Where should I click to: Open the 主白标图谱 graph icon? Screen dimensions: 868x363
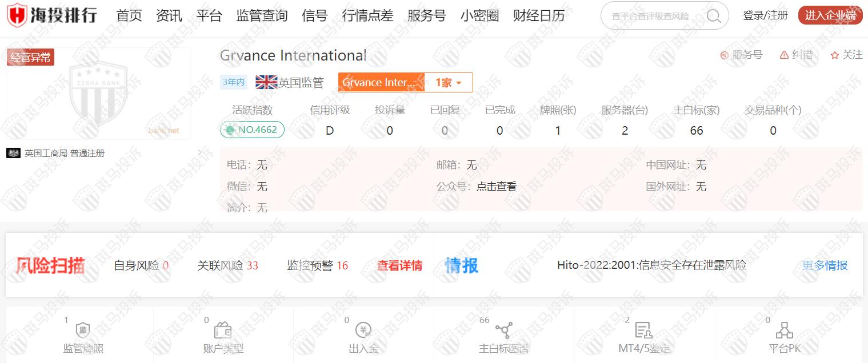[x=503, y=330]
